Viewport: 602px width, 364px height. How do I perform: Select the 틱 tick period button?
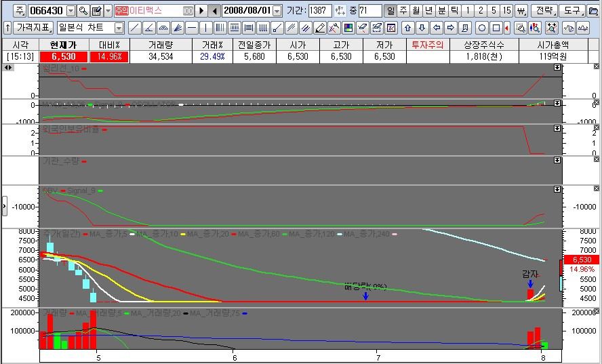[455, 11]
